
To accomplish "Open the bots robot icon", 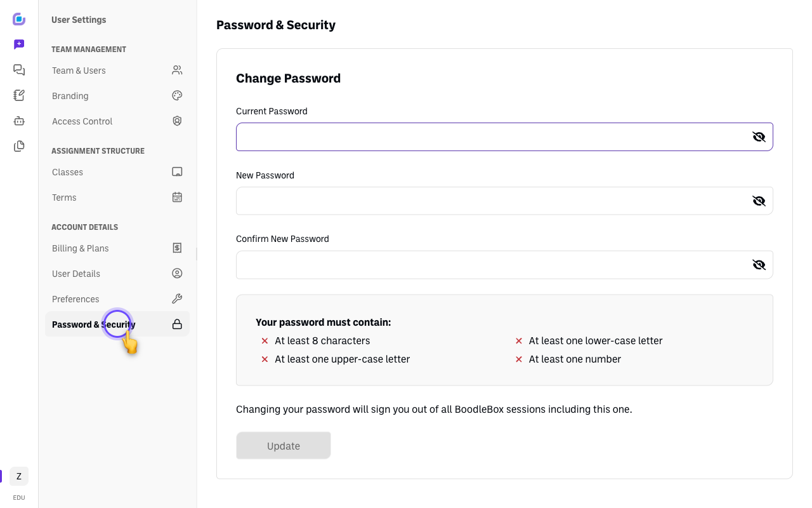I will coord(19,121).
